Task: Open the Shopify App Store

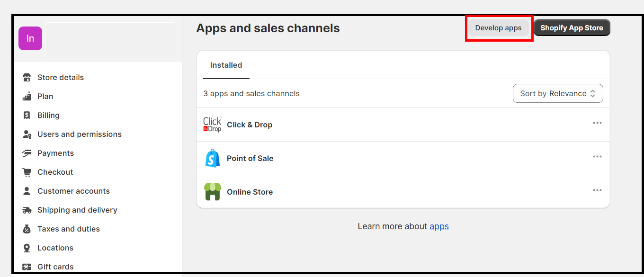Action: coord(572,27)
